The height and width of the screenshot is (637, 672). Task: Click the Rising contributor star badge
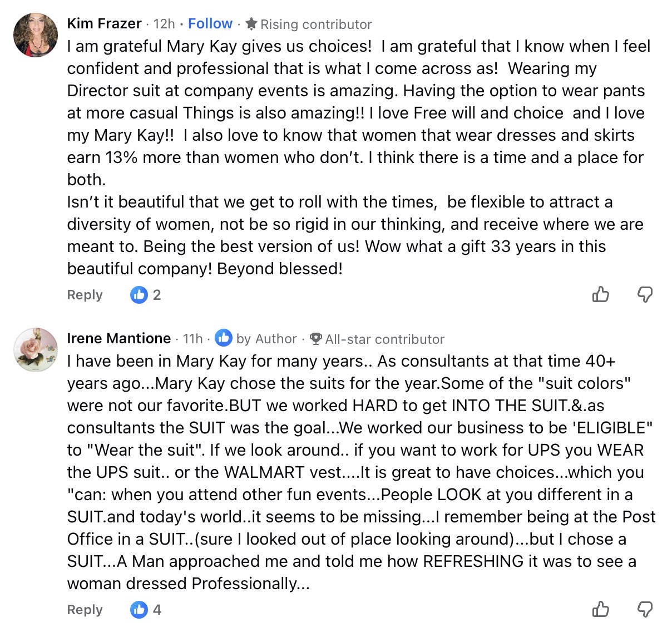(251, 24)
